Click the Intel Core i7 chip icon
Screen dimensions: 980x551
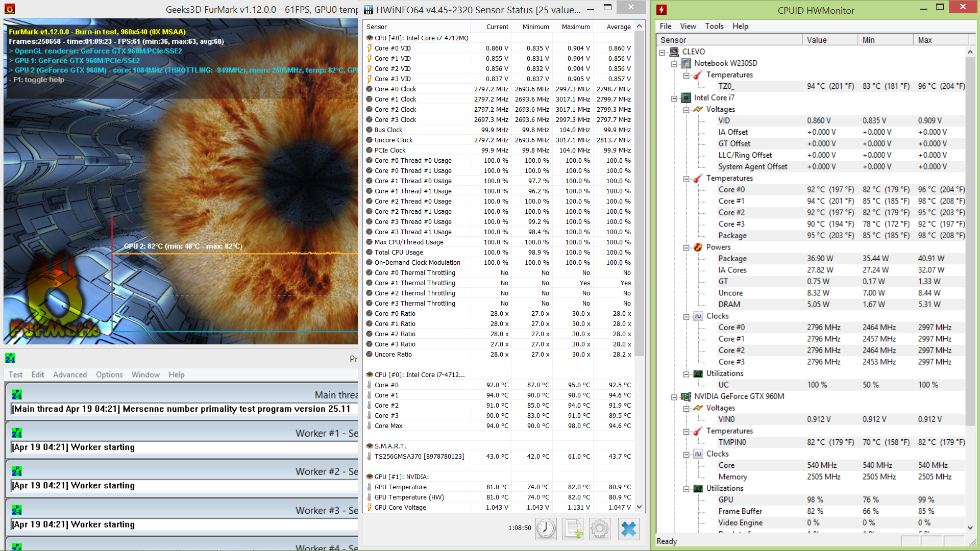pos(686,97)
